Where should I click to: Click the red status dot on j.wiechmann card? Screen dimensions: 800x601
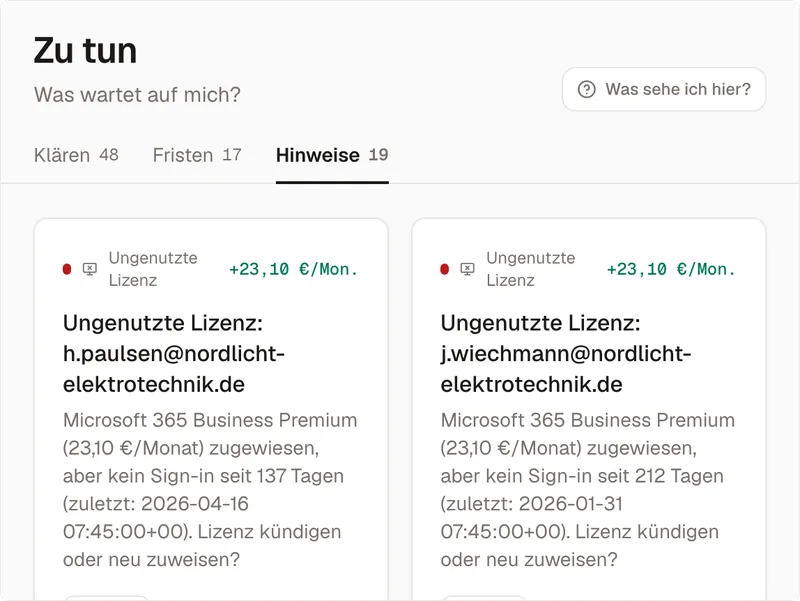coord(444,269)
